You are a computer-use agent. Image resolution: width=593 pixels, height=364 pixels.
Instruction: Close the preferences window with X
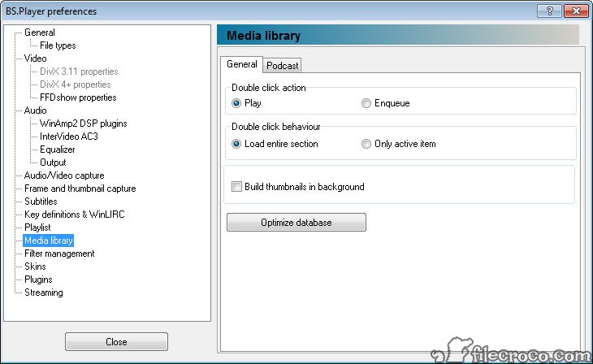pos(576,11)
